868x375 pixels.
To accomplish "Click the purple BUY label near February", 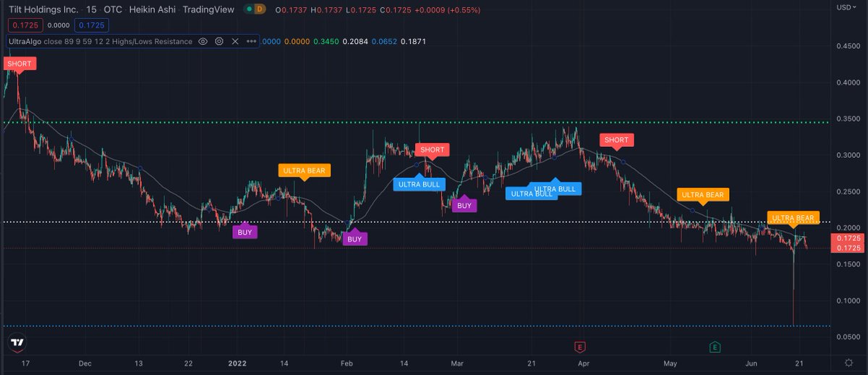I will click(x=354, y=238).
